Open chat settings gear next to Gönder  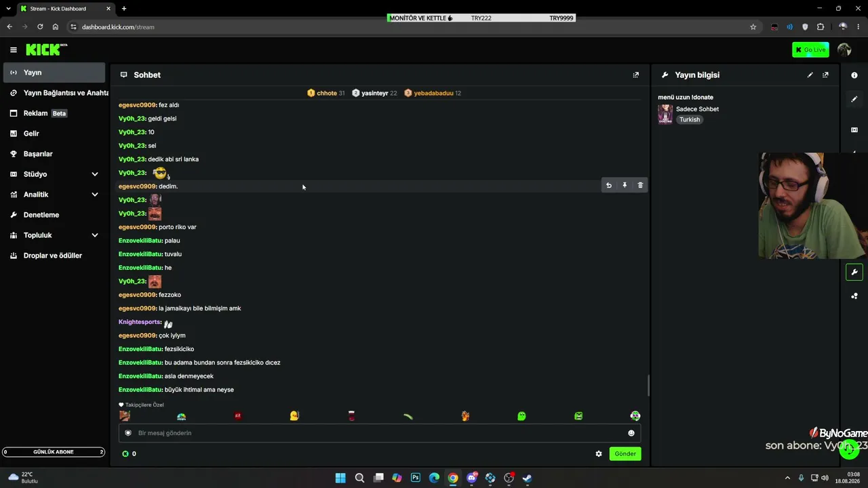(599, 454)
